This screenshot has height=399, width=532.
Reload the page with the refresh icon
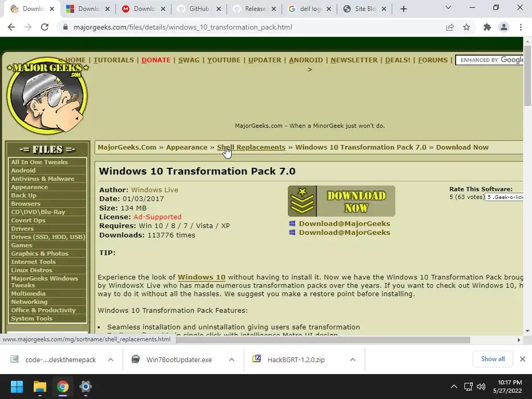45,27
